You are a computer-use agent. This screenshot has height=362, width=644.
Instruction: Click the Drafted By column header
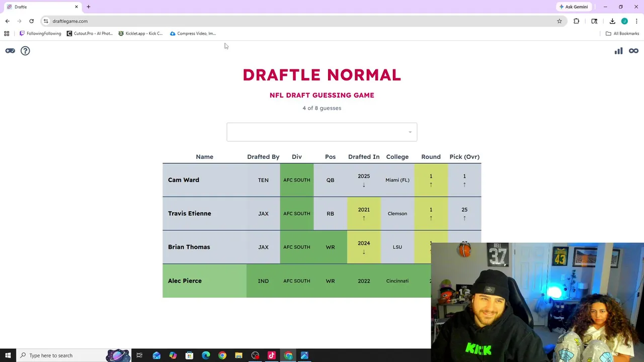tap(263, 157)
